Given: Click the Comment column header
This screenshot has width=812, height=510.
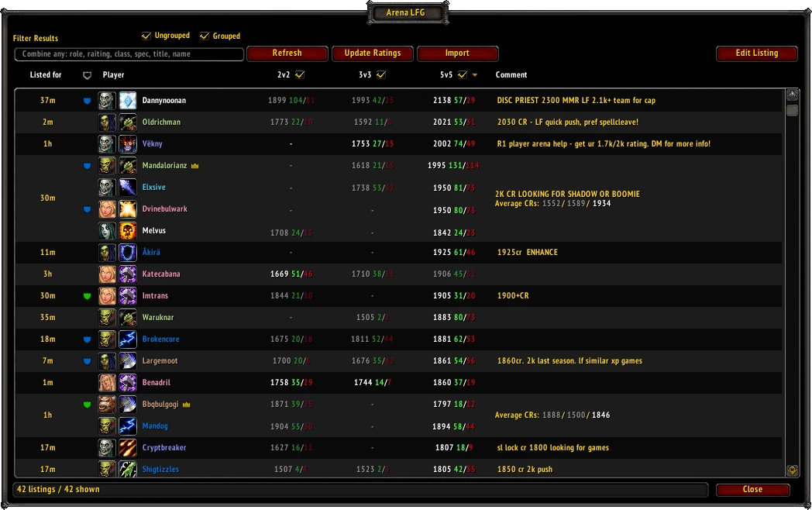Looking at the screenshot, I should pyautogui.click(x=511, y=74).
